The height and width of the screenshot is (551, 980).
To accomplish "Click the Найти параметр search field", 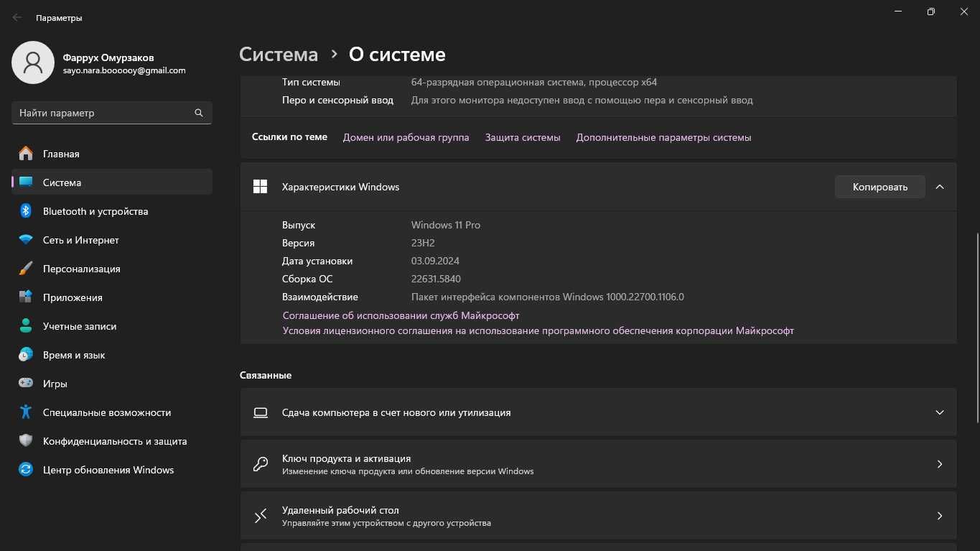I will coord(112,113).
